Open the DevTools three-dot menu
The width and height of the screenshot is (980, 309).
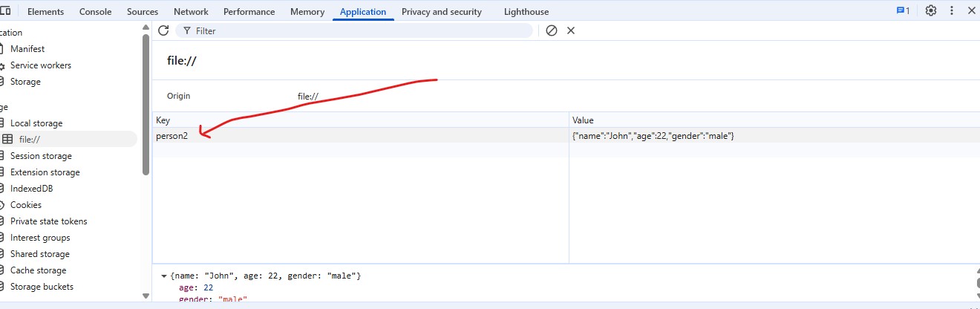952,11
